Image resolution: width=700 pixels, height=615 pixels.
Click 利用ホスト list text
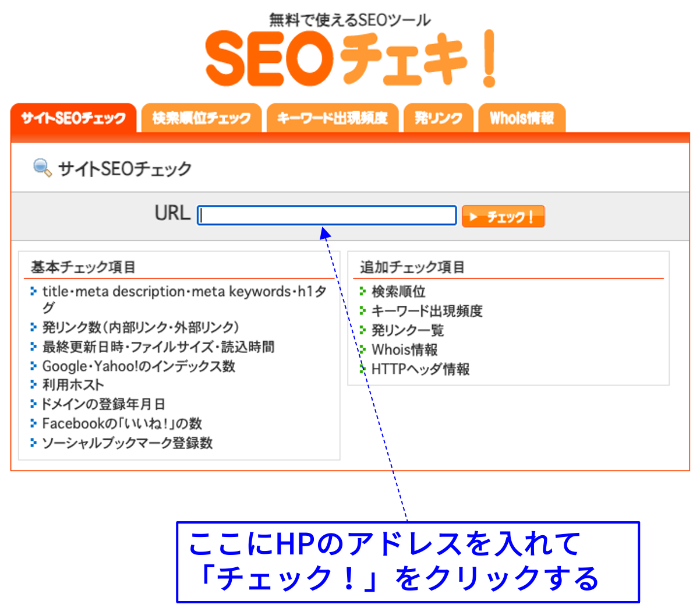pos(73,385)
